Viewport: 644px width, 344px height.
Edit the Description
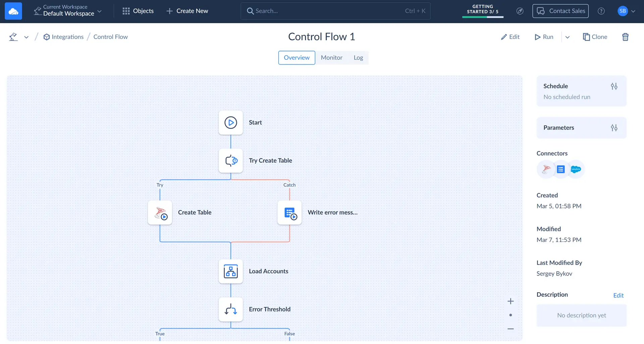tap(618, 295)
